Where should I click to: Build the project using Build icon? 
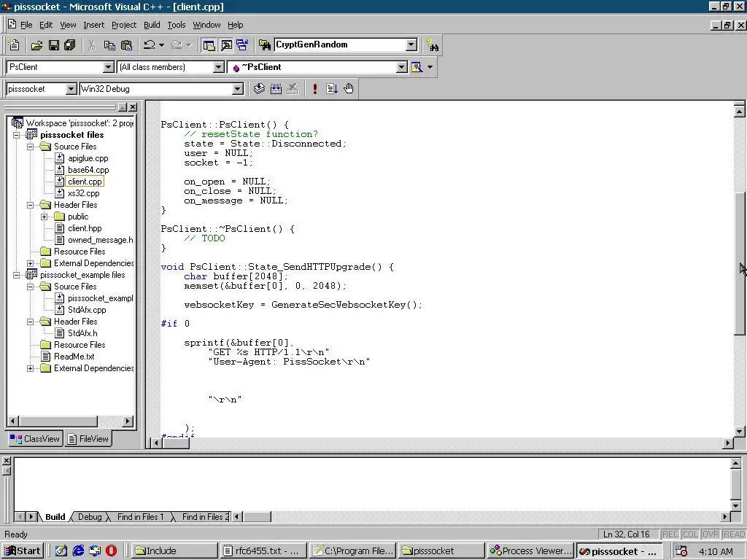tap(276, 88)
